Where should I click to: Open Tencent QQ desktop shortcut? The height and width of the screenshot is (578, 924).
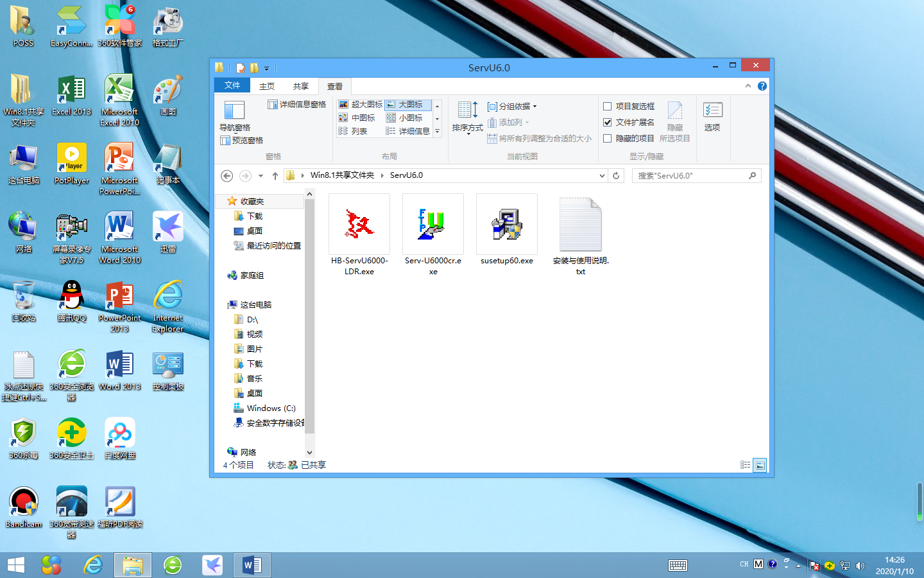(72, 301)
